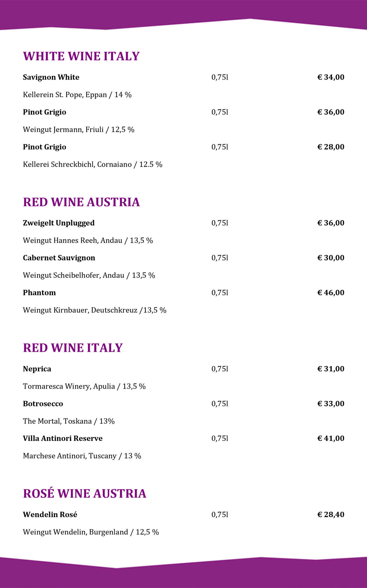The height and width of the screenshot is (588, 367).
Task: Select the Wendelin Rosé wine name
Action: (50, 515)
